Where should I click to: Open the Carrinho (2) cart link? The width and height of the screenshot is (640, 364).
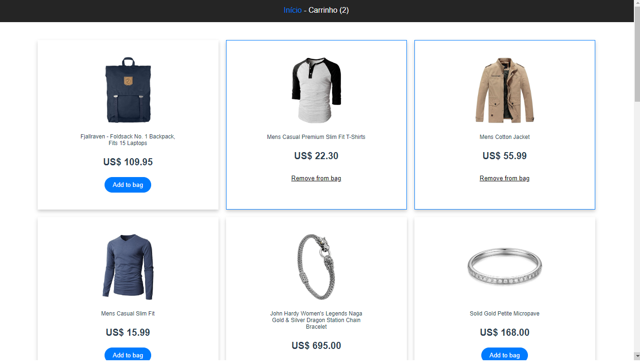click(329, 10)
